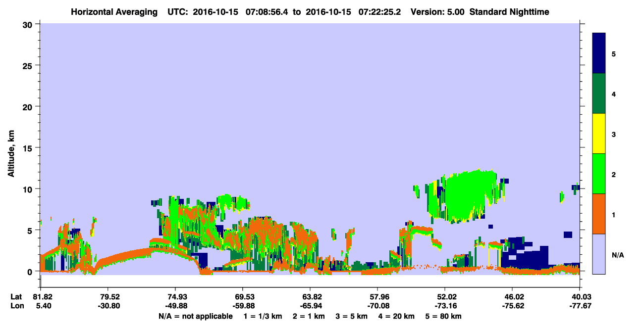Click latitude value 79.52
The height and width of the screenshot is (330, 644).
[108, 297]
